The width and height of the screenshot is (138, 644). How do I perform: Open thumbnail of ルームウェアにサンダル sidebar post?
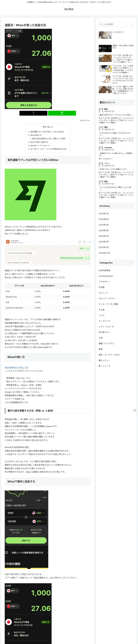[105, 58]
